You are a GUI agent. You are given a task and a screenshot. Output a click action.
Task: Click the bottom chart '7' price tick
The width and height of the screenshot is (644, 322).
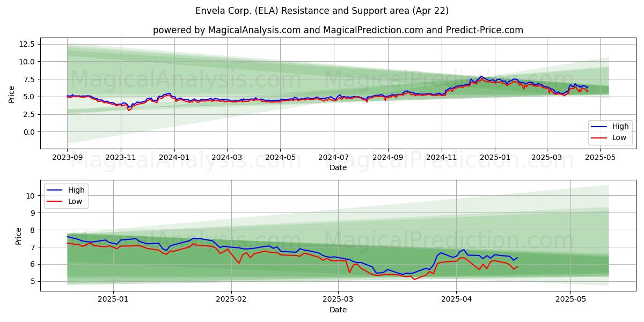pyautogui.click(x=34, y=247)
